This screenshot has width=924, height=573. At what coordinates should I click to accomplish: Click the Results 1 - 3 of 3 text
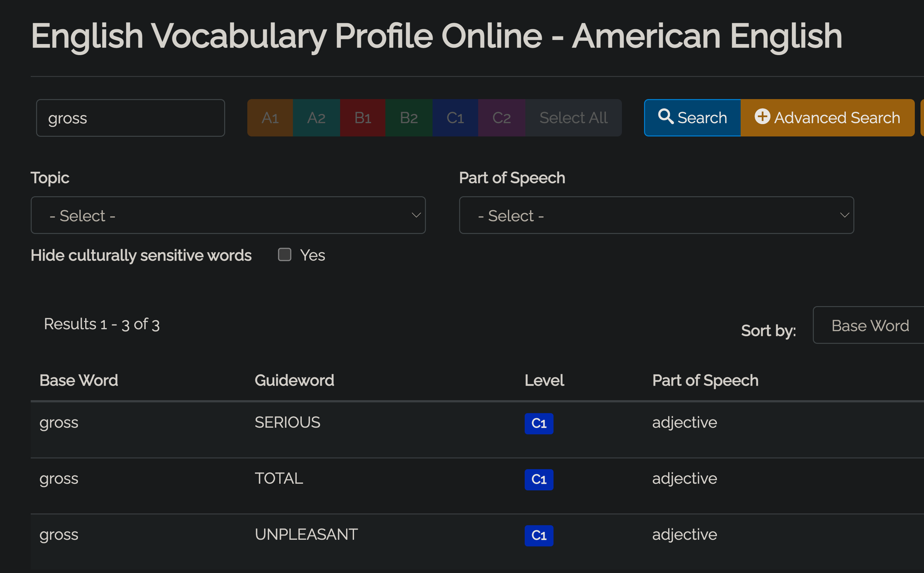[102, 324]
